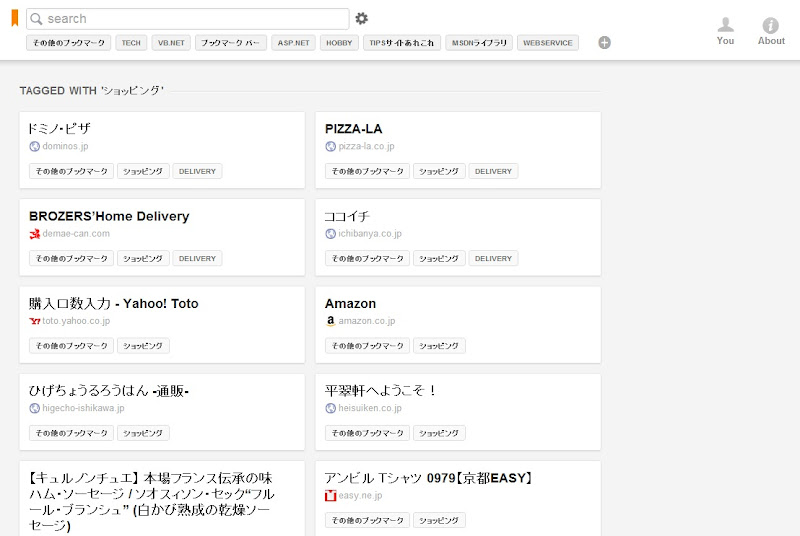The height and width of the screenshot is (536, 800).
Task: Click ショッピング tag on ココイチ card
Action: coord(439,259)
